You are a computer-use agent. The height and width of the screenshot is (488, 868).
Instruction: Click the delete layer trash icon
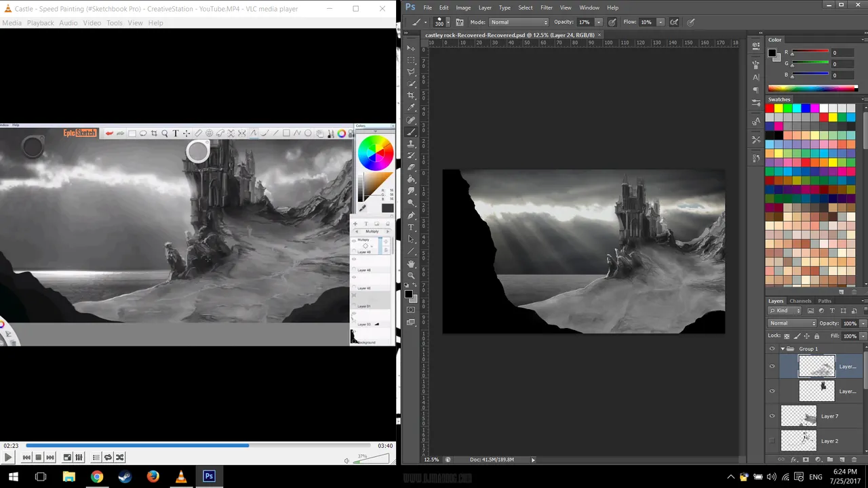point(854,460)
